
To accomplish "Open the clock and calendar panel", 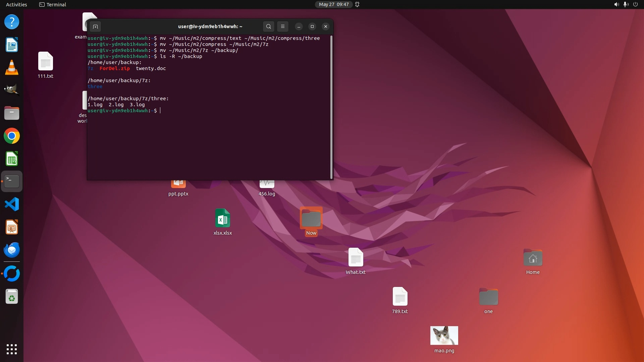I will point(333,4).
